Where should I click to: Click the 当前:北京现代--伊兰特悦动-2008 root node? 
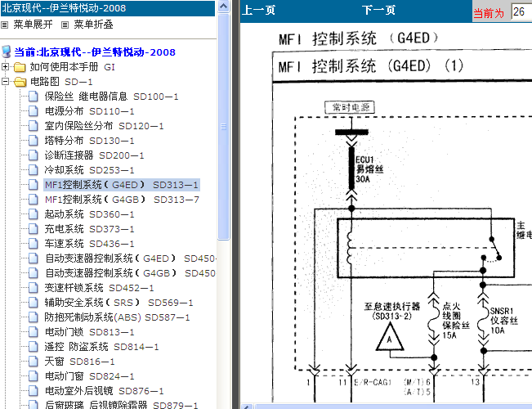[95, 52]
